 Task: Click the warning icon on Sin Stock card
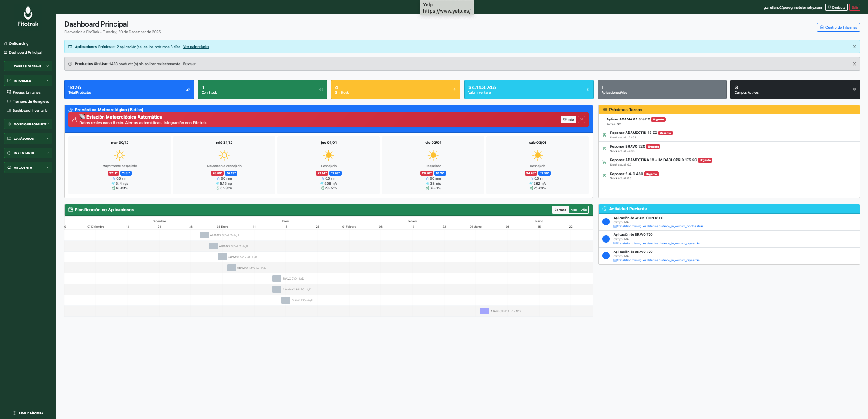[x=454, y=90]
